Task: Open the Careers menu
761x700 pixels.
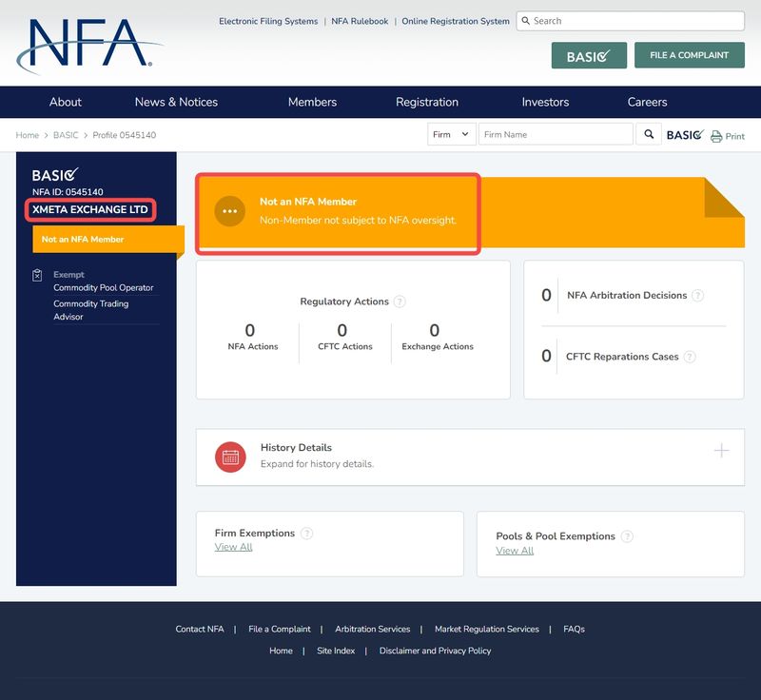Action: click(647, 102)
